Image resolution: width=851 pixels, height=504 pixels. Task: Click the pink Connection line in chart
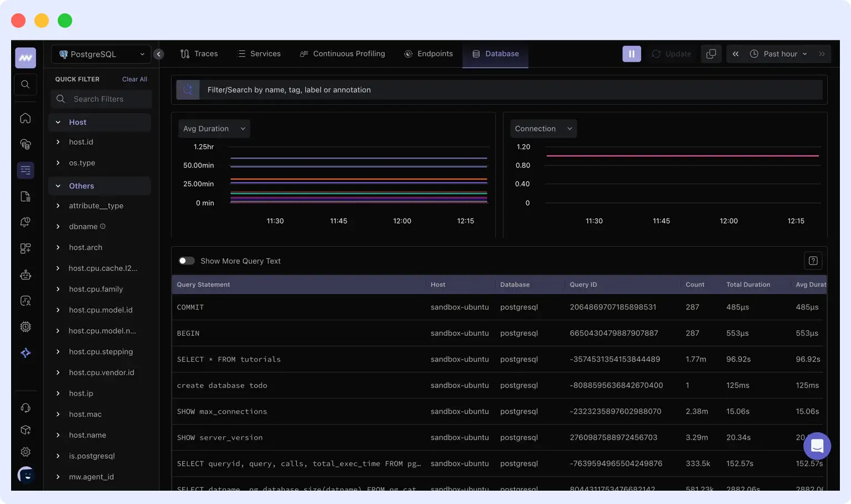click(x=683, y=156)
